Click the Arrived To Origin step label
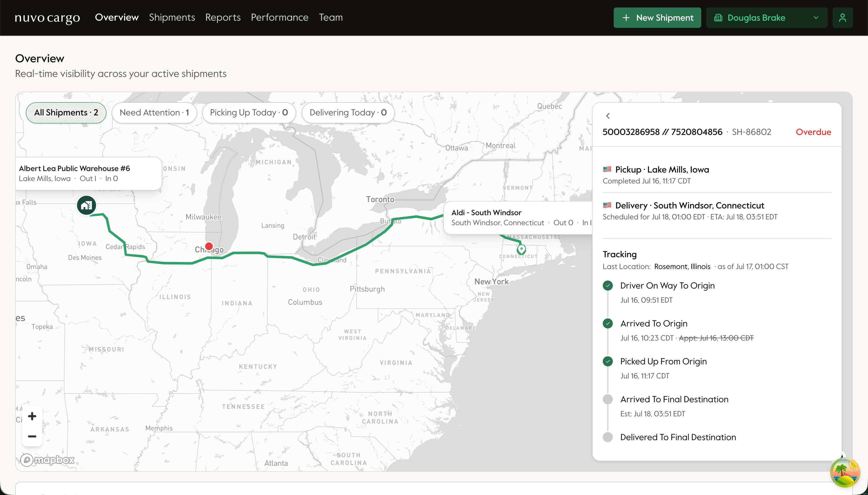Screen dimensions: 868x495 pos(654,323)
